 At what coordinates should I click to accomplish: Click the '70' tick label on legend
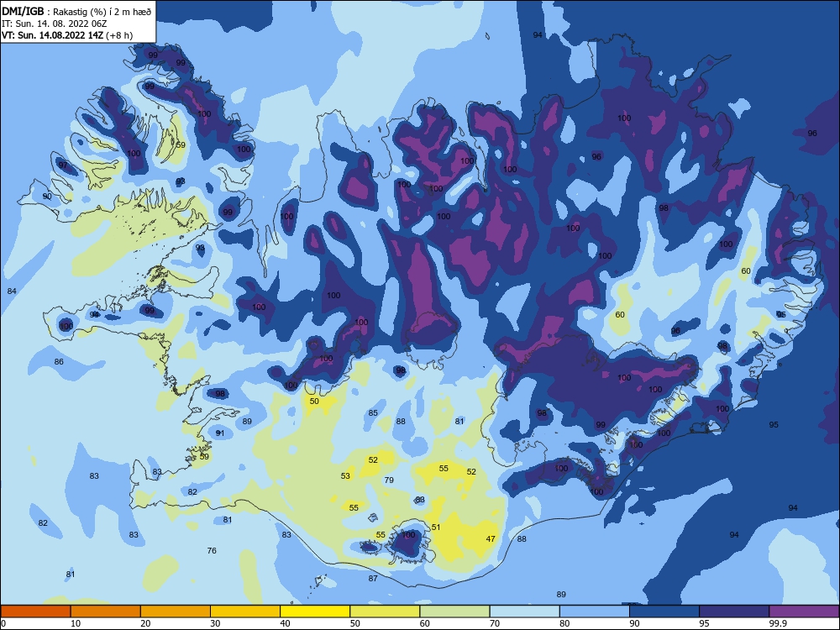[495, 623]
